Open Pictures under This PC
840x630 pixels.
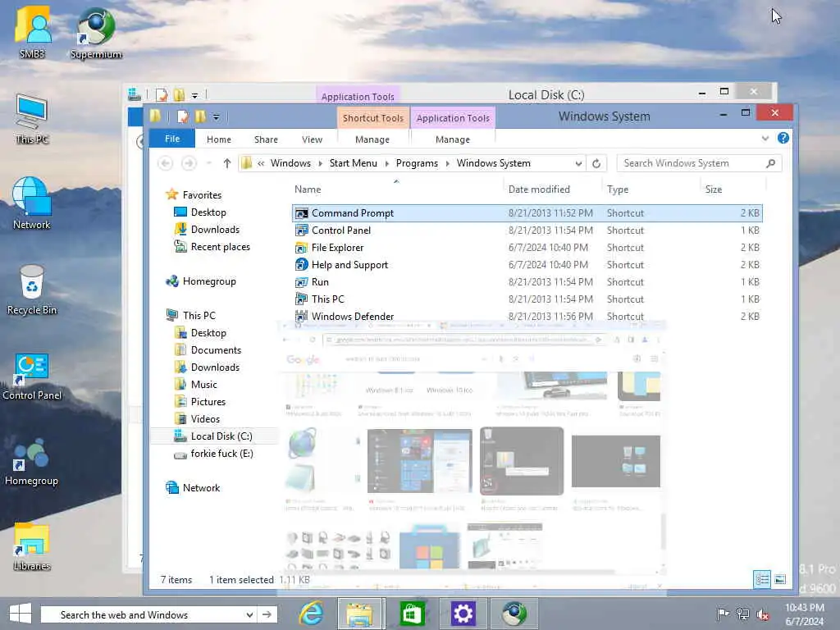tap(200, 402)
